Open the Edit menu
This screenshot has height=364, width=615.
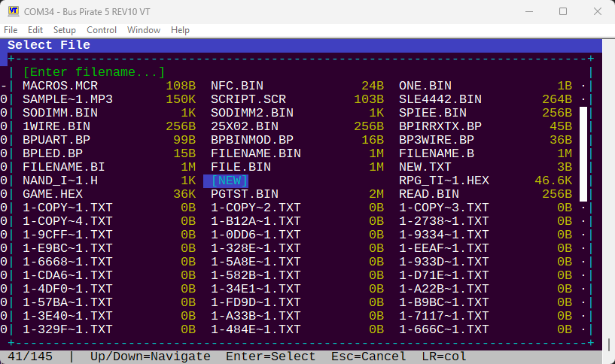point(35,30)
